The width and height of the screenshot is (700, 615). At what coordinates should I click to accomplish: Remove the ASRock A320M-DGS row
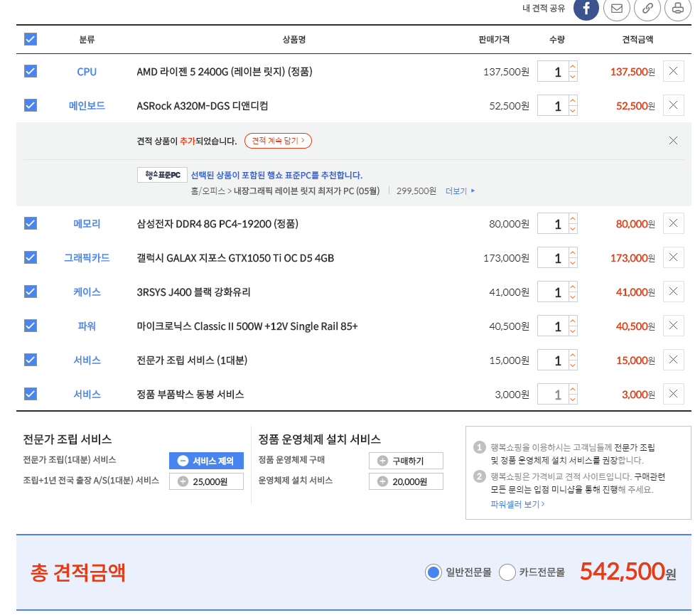pyautogui.click(x=673, y=105)
